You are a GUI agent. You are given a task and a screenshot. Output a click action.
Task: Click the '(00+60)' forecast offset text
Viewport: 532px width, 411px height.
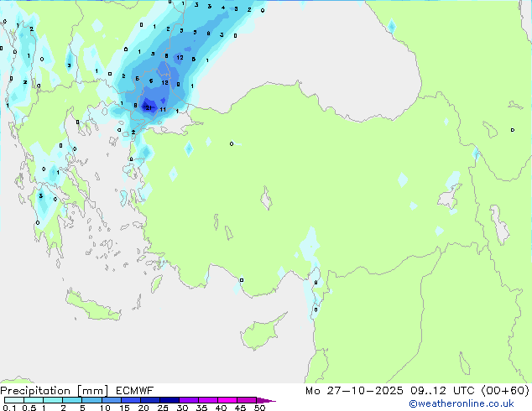coord(505,391)
